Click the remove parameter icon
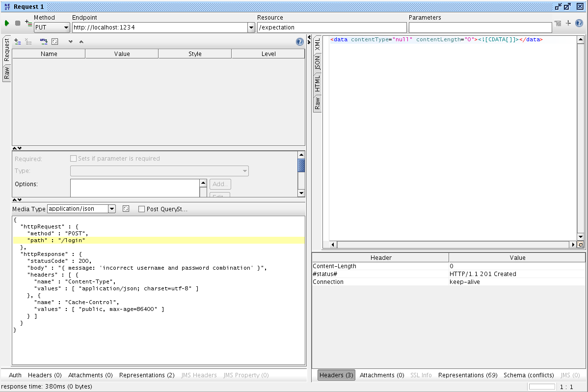Screen dimensions: 588x392 [28, 42]
